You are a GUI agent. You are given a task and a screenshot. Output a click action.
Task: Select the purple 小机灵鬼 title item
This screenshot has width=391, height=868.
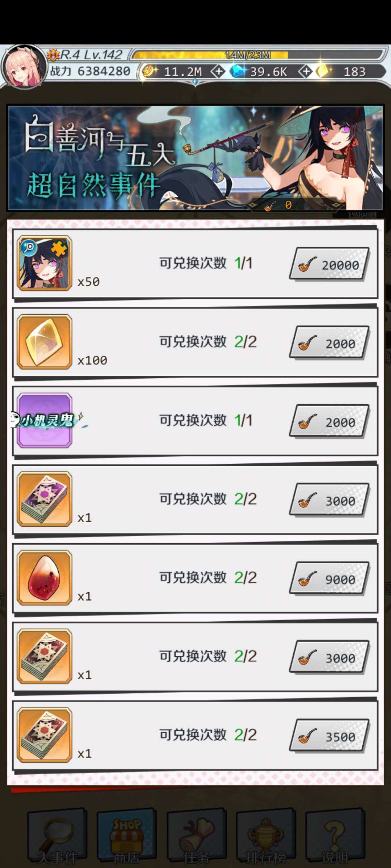[45, 420]
